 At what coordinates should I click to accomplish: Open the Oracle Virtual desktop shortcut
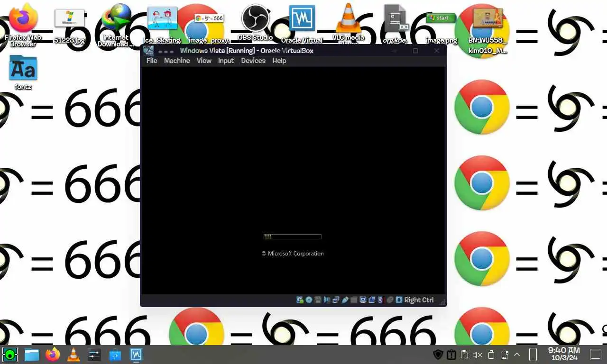pos(302,25)
